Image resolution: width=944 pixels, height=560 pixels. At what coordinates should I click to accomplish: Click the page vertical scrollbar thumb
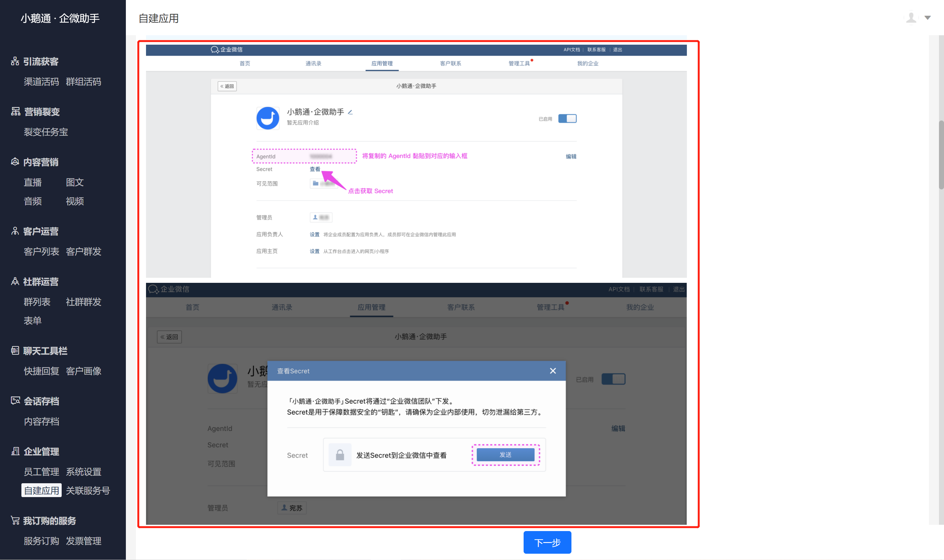pyautogui.click(x=941, y=155)
